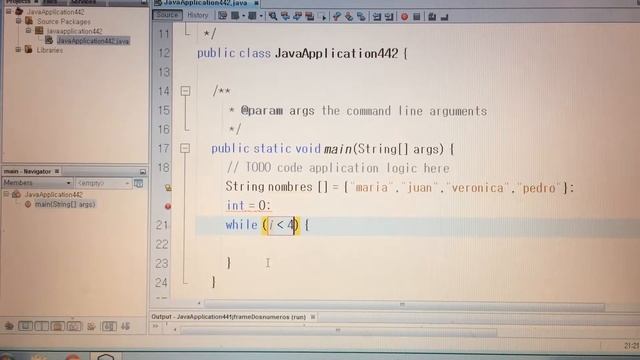
Task: Open the <empty> filter dropdown in Navigator
Action: (103, 183)
